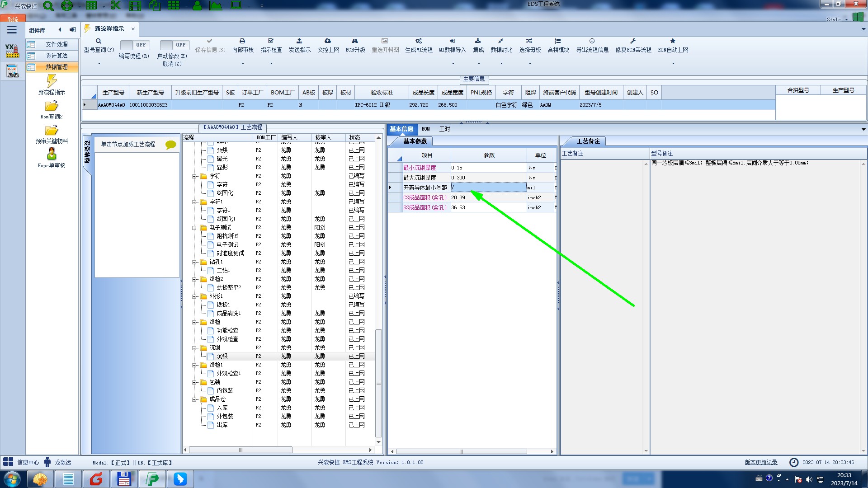Click the 型号查询 search icon
The height and width of the screenshot is (488, 868).
(x=99, y=41)
